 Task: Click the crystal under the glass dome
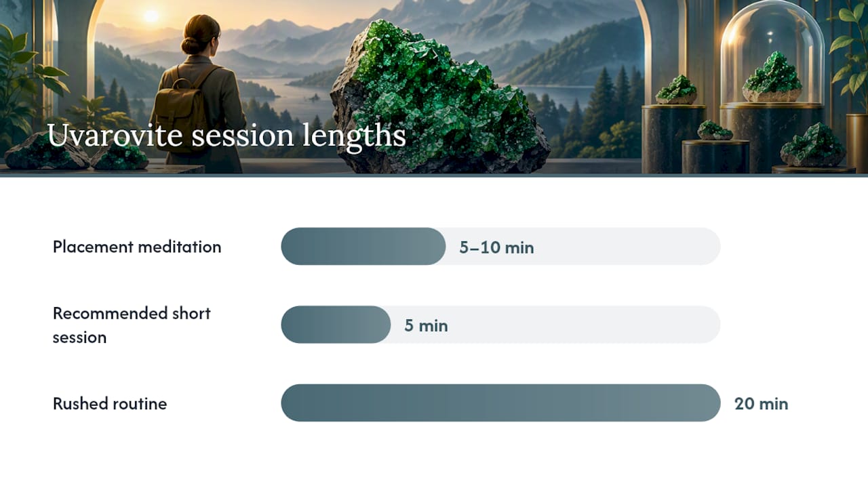[x=773, y=78]
